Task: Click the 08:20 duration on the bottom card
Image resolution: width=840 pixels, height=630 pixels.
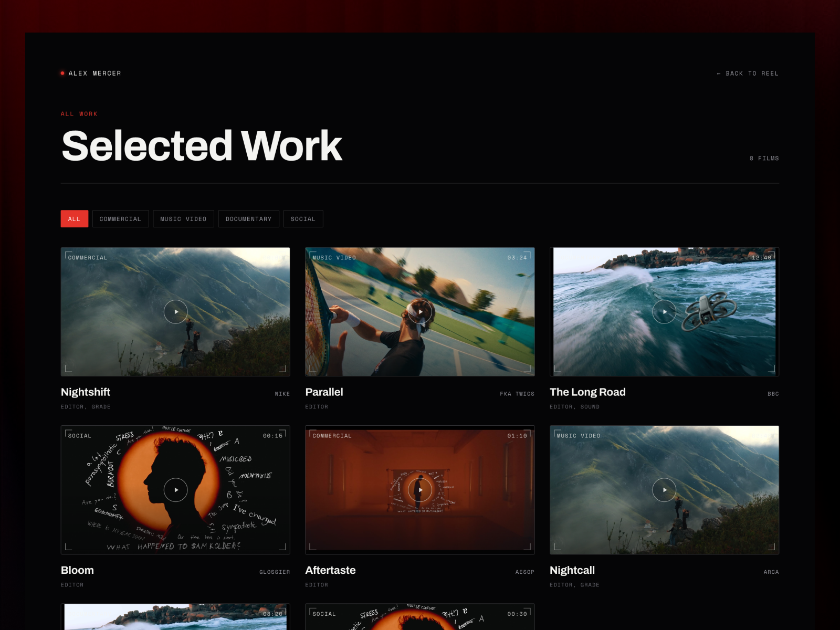Action: (x=273, y=614)
